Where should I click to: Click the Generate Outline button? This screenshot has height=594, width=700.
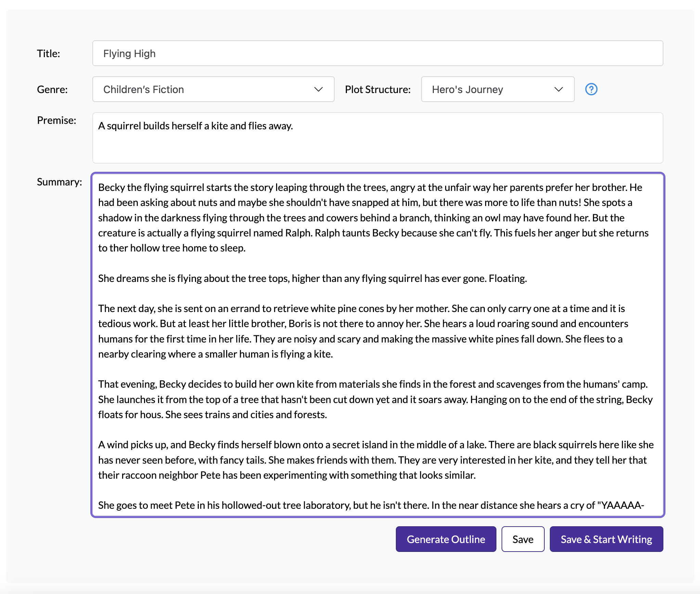click(446, 539)
